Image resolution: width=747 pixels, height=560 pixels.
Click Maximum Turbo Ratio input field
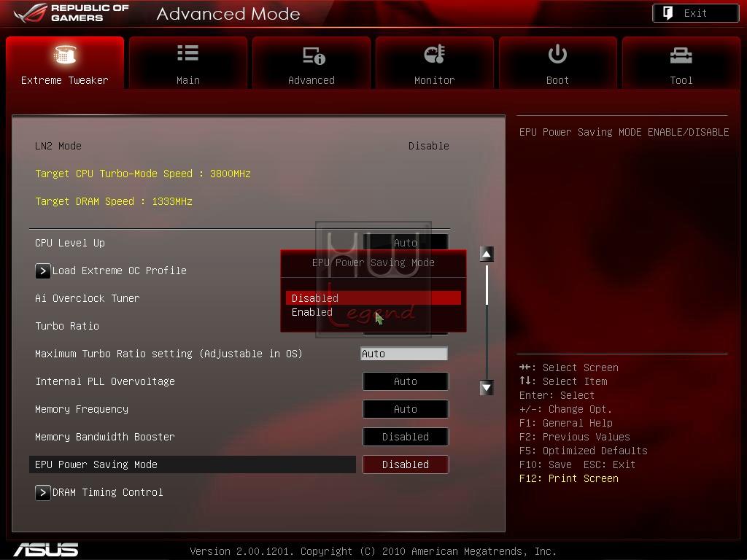tap(404, 354)
